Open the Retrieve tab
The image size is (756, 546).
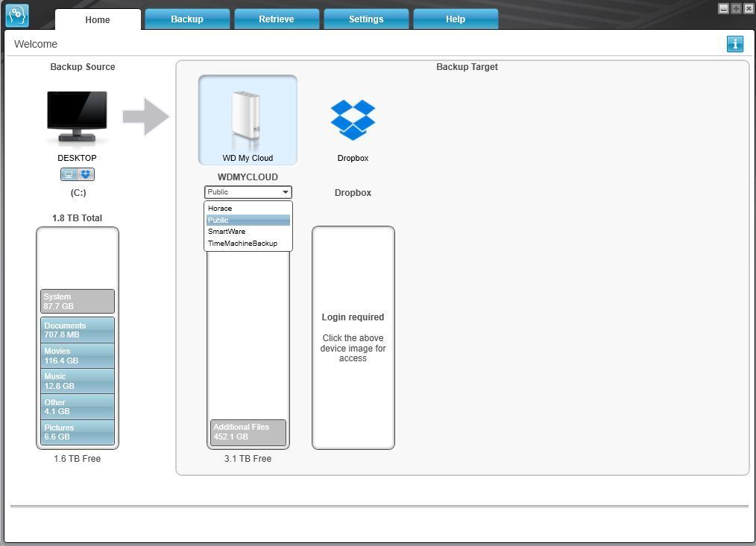pyautogui.click(x=277, y=19)
